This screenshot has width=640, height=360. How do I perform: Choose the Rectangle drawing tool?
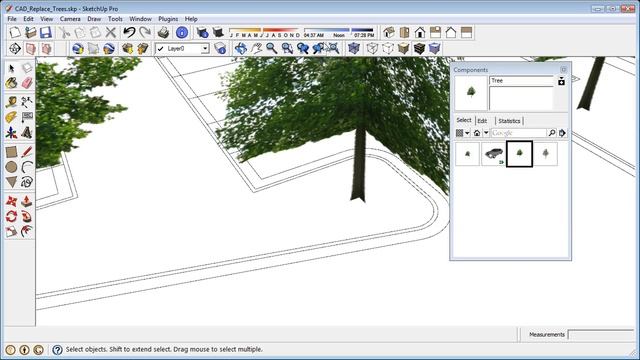pyautogui.click(x=11, y=152)
